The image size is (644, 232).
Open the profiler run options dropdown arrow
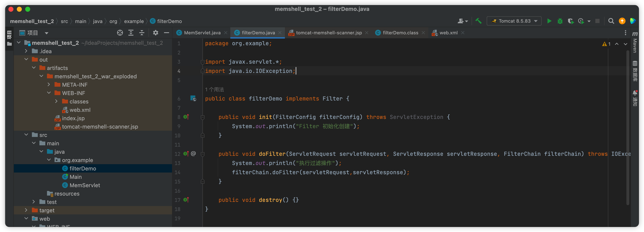589,21
